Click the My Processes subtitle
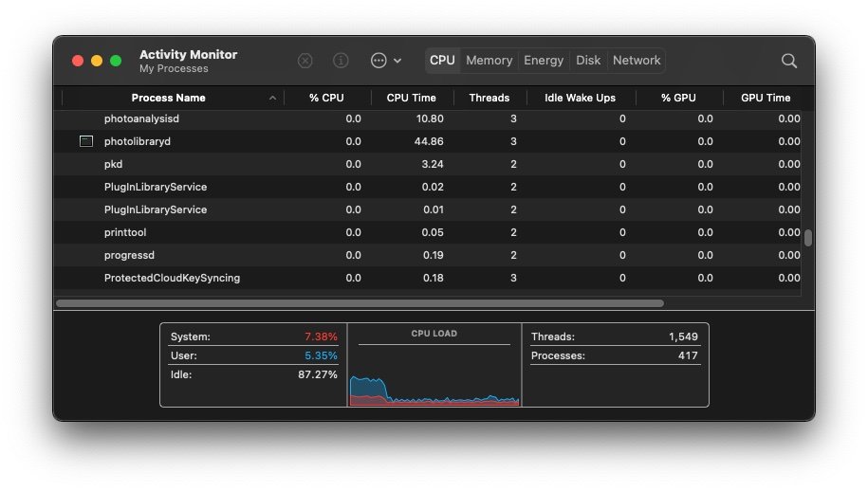This screenshot has width=868, height=491. click(x=174, y=68)
